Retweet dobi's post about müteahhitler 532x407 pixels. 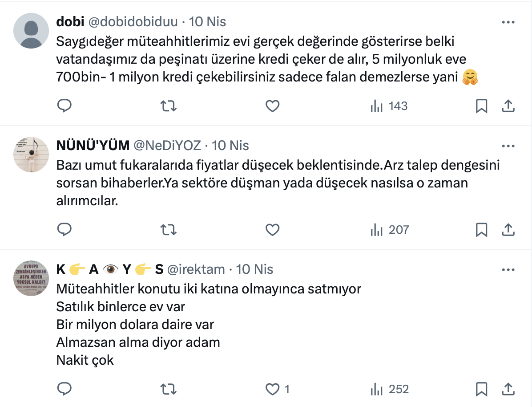(x=168, y=106)
